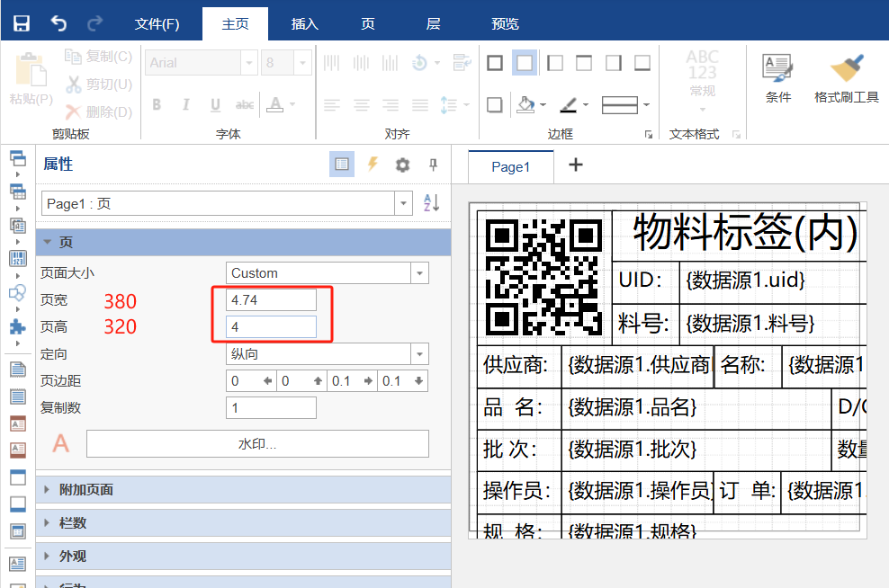This screenshot has width=889, height=588.
Task: Undo the last action
Action: (58, 23)
